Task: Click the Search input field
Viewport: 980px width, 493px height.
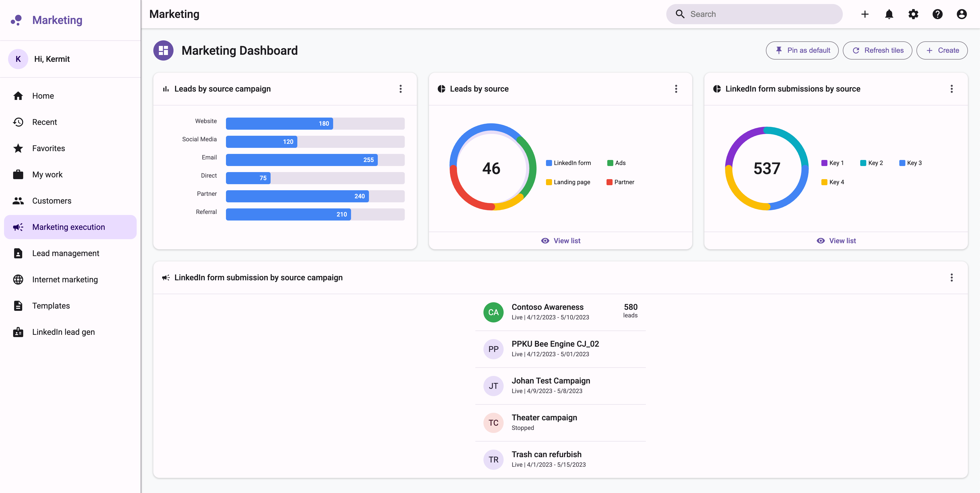Action: coord(761,14)
